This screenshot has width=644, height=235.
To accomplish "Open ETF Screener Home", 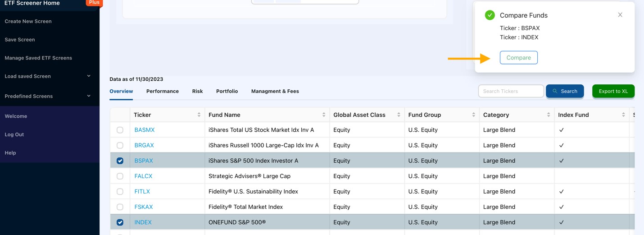I will [x=32, y=3].
